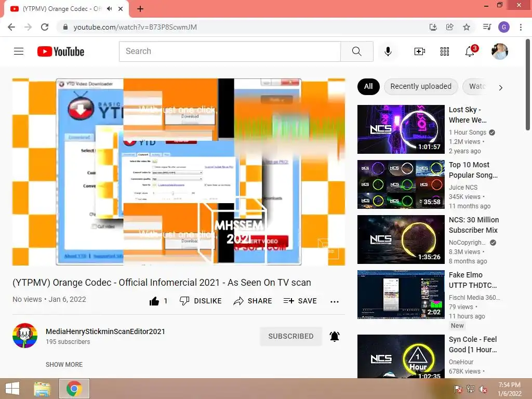Screen dimensions: 532x399
Task: Open Action Center flag tray icon
Action: click(x=458, y=389)
